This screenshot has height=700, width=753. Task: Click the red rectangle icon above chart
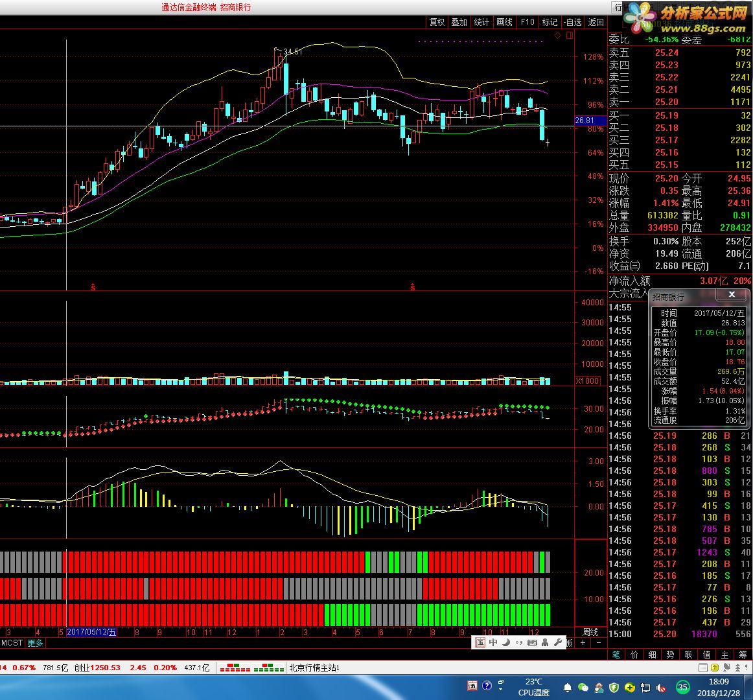569,35
